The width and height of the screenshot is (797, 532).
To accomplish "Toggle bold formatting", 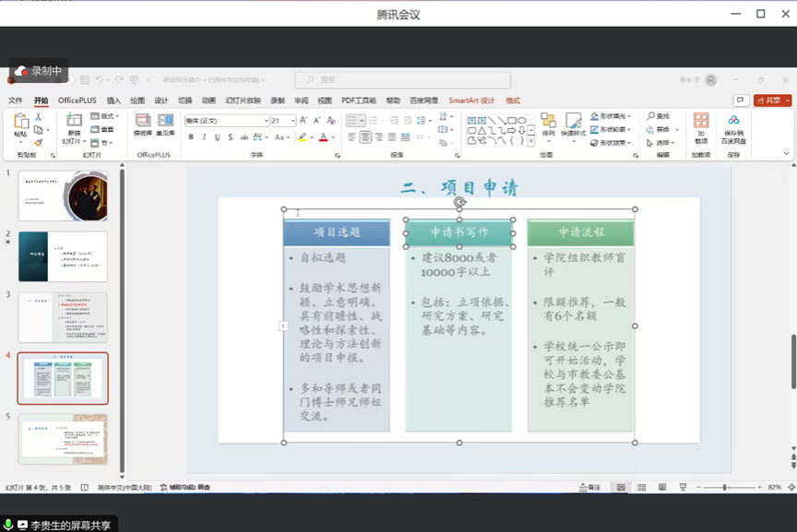I will pyautogui.click(x=191, y=137).
